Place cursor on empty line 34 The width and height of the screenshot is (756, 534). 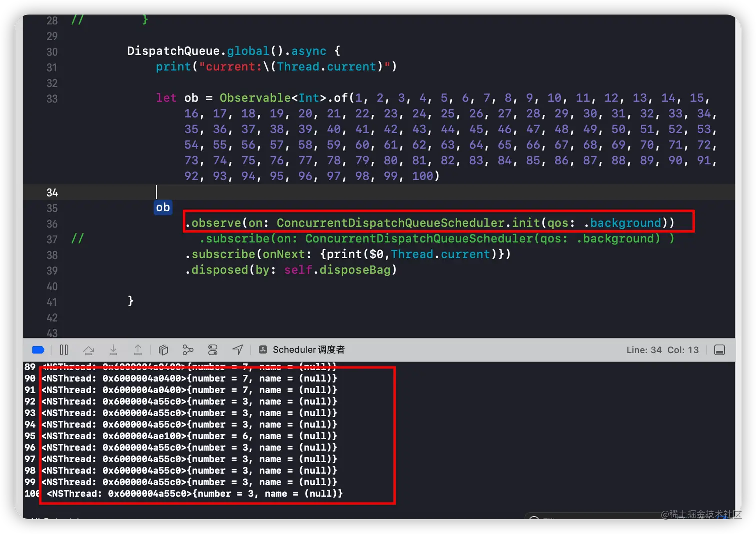[379, 192]
